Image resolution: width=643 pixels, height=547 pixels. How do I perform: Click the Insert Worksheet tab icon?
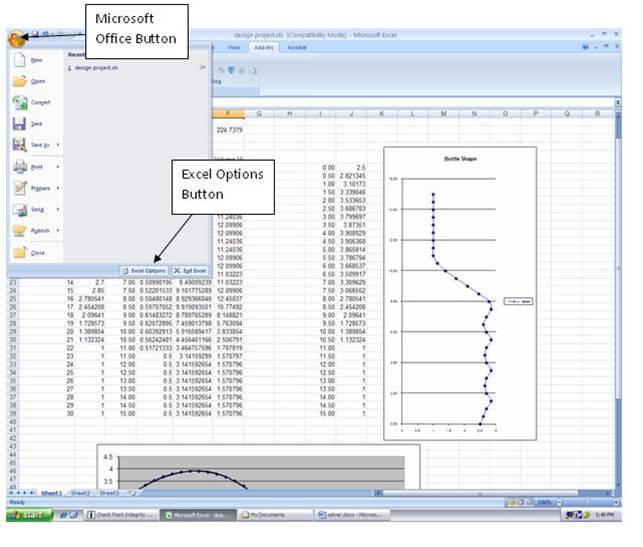click(x=132, y=493)
